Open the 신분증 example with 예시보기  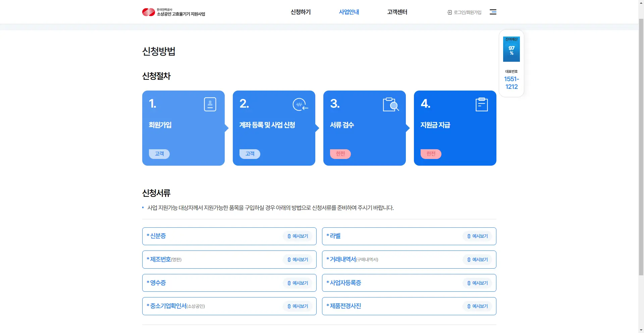[x=298, y=236]
